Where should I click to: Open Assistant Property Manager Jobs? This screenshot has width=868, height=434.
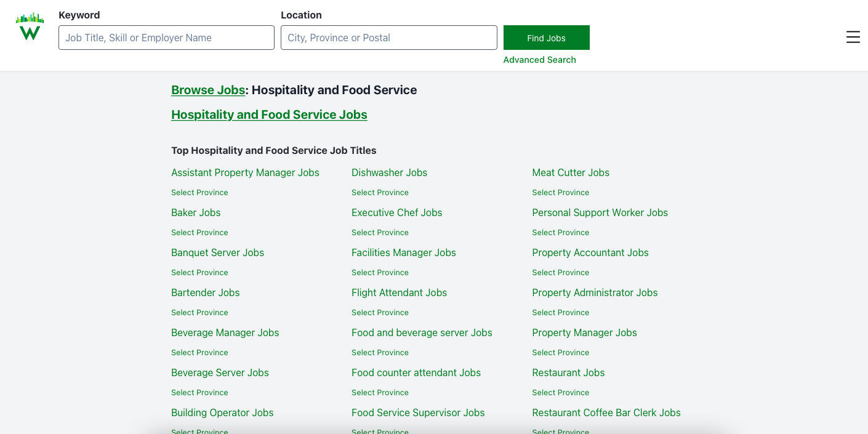pos(245,173)
